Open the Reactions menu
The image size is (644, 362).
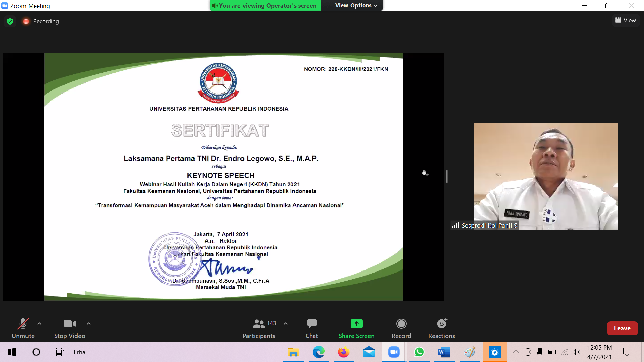[x=441, y=328]
